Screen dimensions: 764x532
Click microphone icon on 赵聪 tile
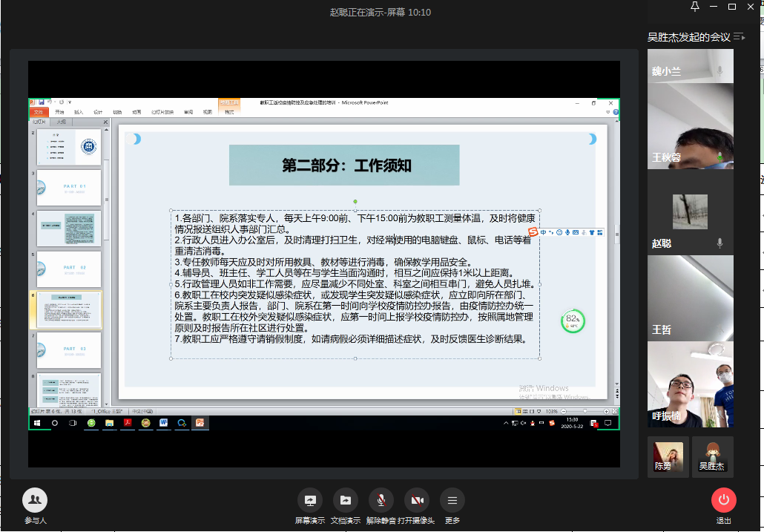(x=719, y=243)
